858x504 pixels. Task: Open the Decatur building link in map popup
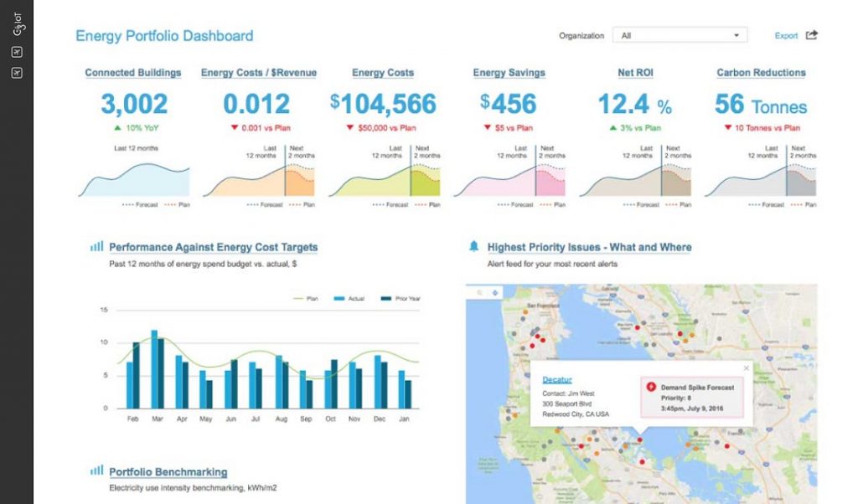[x=558, y=378]
